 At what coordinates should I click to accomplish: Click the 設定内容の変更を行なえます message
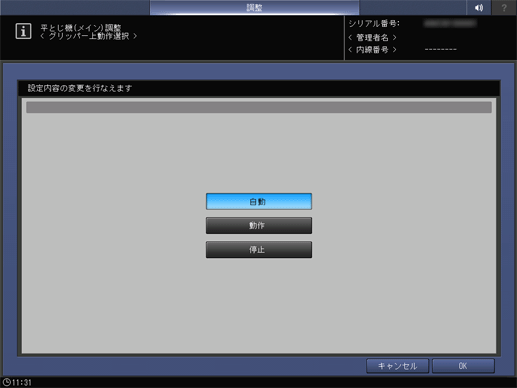[80, 88]
